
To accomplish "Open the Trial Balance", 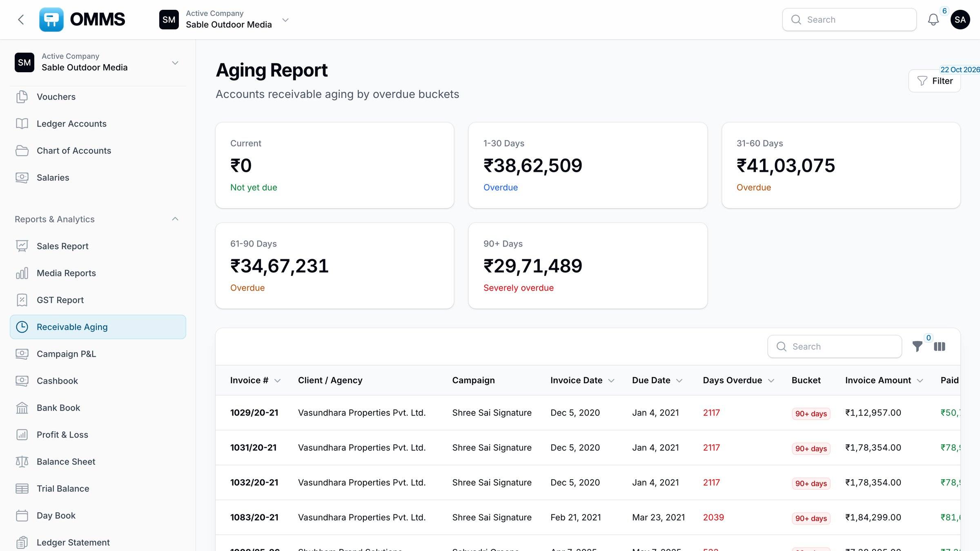I will pyautogui.click(x=98, y=489).
